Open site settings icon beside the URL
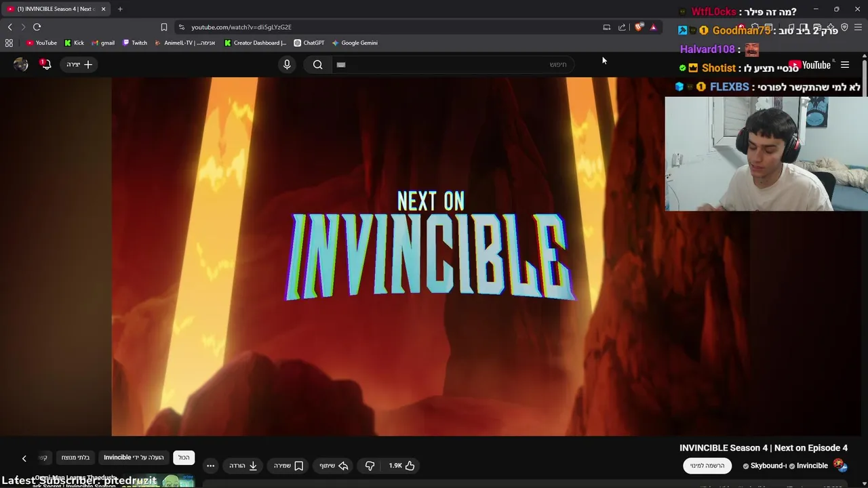868x488 pixels. coord(181,27)
